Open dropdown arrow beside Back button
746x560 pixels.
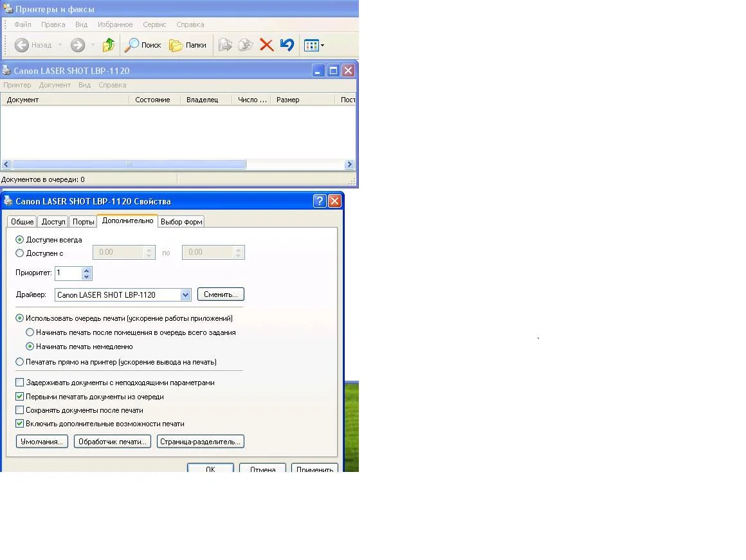click(60, 45)
